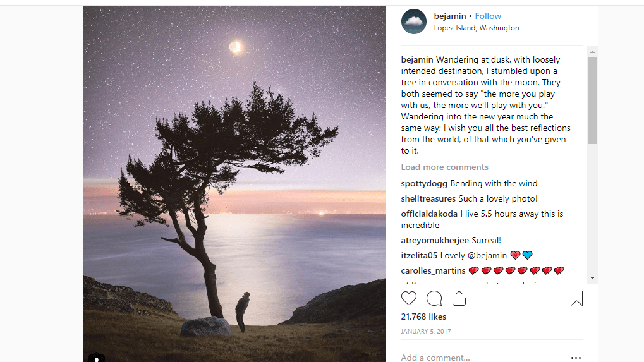Expand Load more comments
The height and width of the screenshot is (362, 644).
point(444,167)
